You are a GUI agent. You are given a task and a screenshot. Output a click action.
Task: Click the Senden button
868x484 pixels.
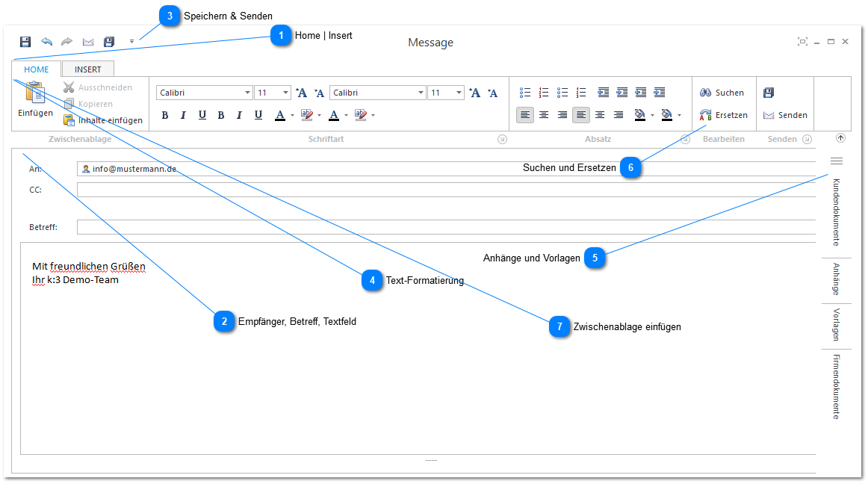(x=785, y=115)
